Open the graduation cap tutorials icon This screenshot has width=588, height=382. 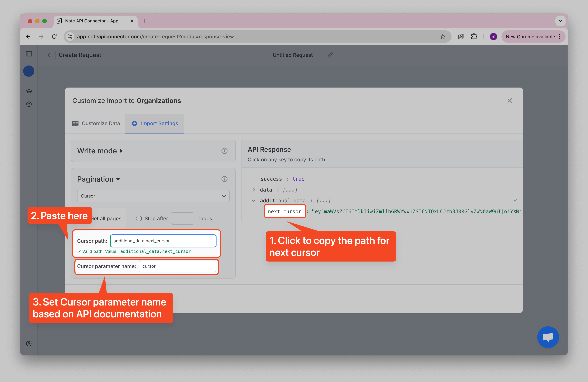[29, 91]
